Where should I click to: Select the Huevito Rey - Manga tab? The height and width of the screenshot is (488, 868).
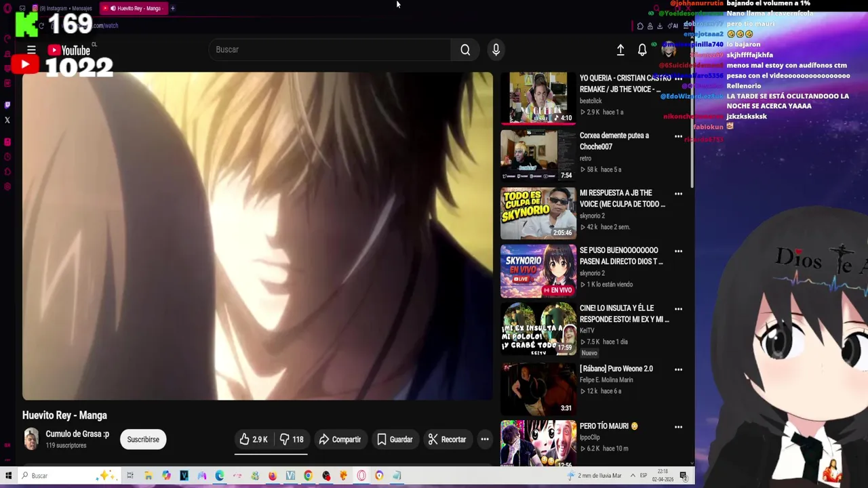tap(134, 8)
